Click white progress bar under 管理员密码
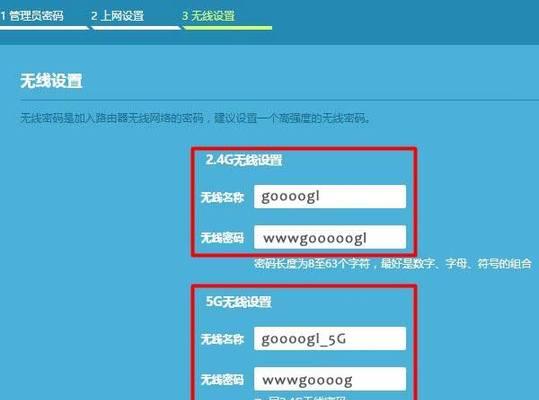Image resolution: width=539 pixels, height=400 pixels. pos(44,28)
